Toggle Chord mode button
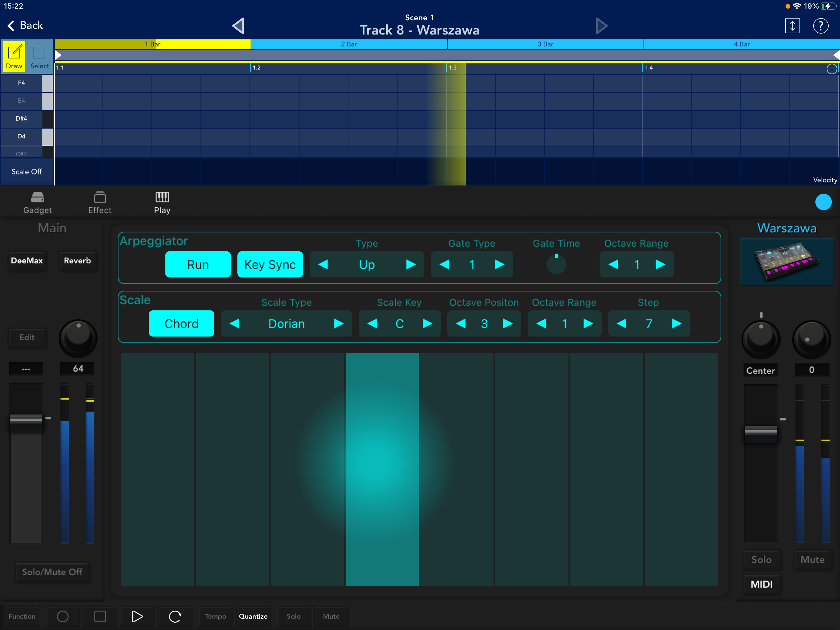 181,323
